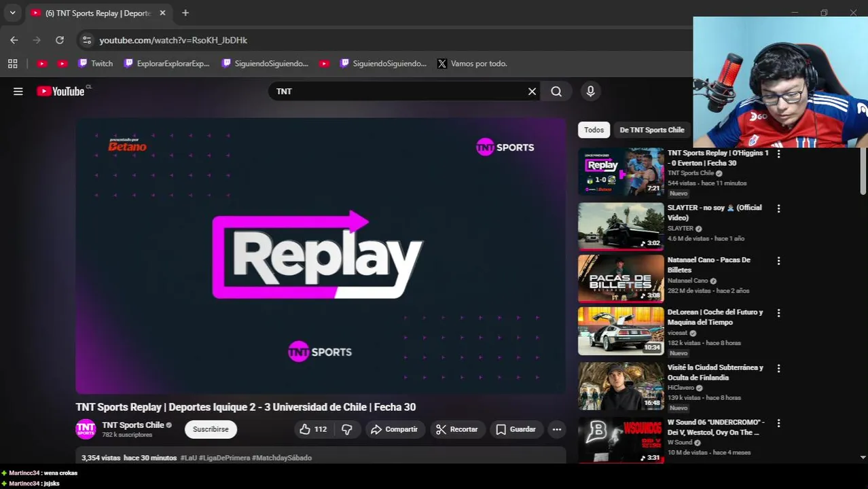Viewport: 868px width, 489px height.
Task: Open more actions ellipsis under video
Action: [x=557, y=429]
